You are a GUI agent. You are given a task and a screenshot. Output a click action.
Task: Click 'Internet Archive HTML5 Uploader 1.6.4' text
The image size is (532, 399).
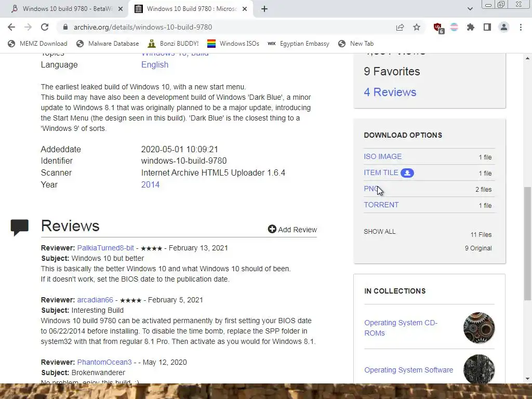[213, 173]
